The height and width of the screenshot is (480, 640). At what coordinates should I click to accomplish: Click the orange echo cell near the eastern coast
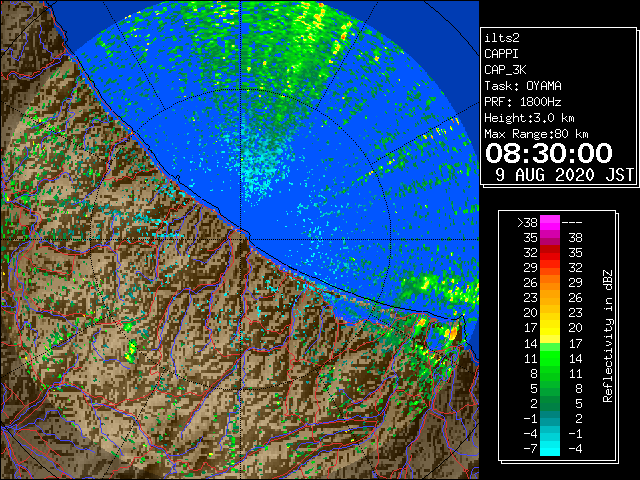[453, 333]
